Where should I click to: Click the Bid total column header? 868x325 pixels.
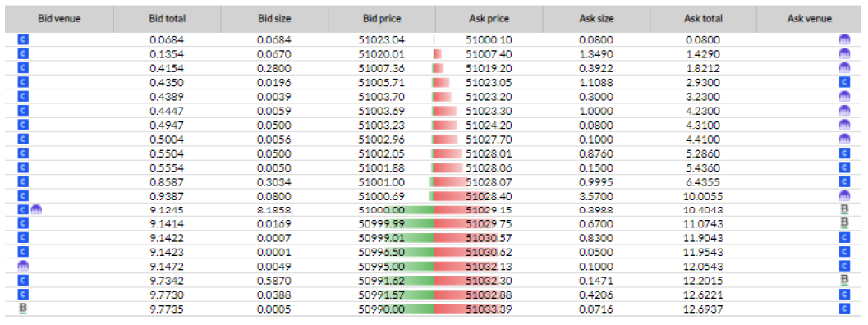pos(168,18)
